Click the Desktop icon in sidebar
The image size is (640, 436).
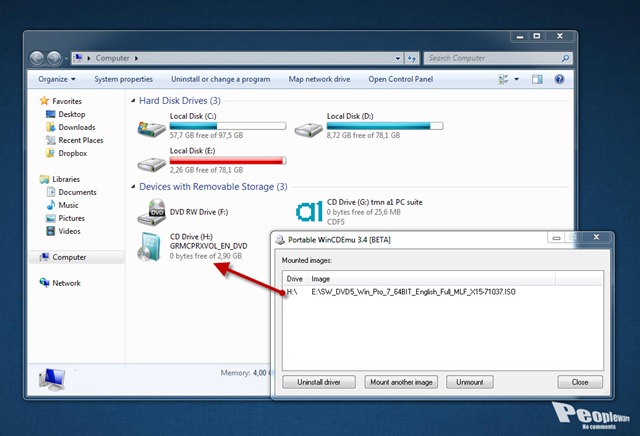tap(51, 114)
